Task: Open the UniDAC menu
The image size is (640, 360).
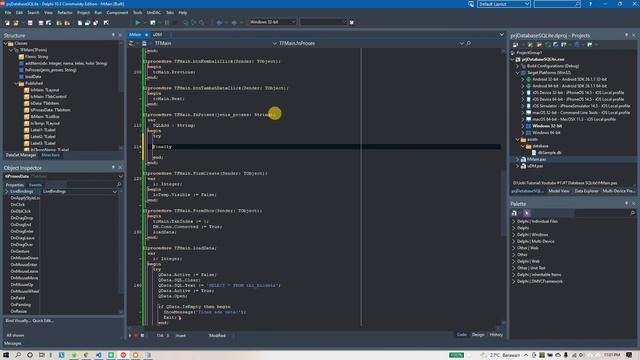Action: (153, 13)
